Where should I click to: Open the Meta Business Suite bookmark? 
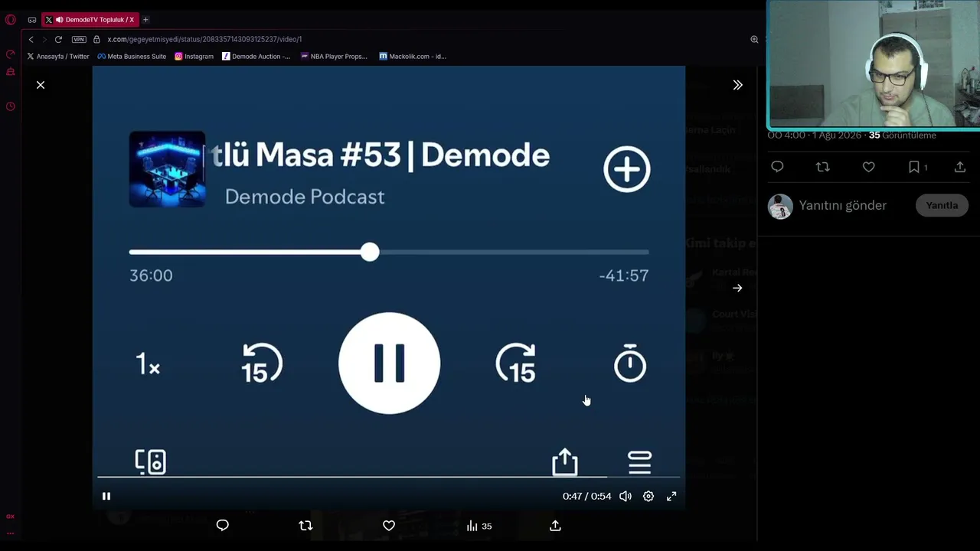point(132,56)
